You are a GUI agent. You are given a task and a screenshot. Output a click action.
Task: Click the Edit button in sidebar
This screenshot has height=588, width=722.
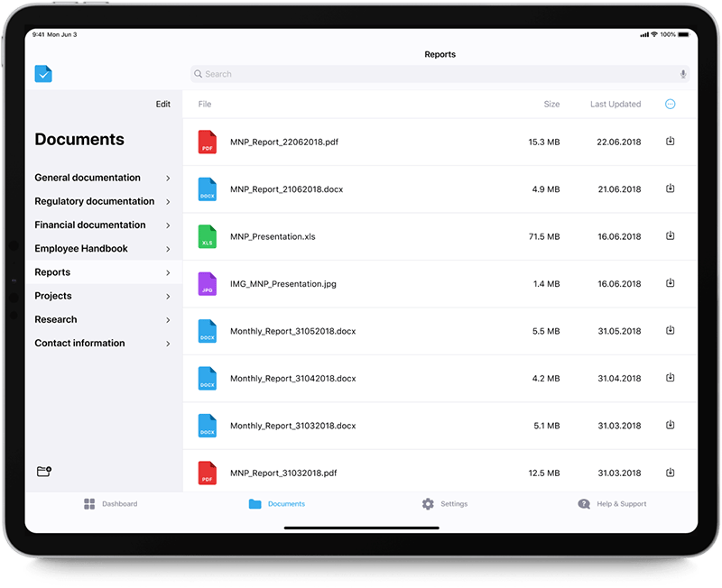click(x=163, y=104)
